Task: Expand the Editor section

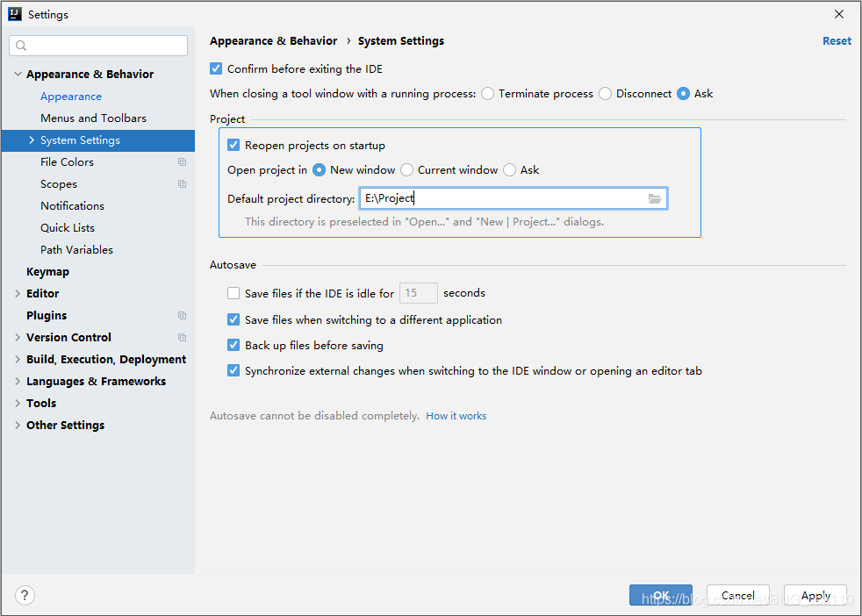Action: pyautogui.click(x=18, y=293)
